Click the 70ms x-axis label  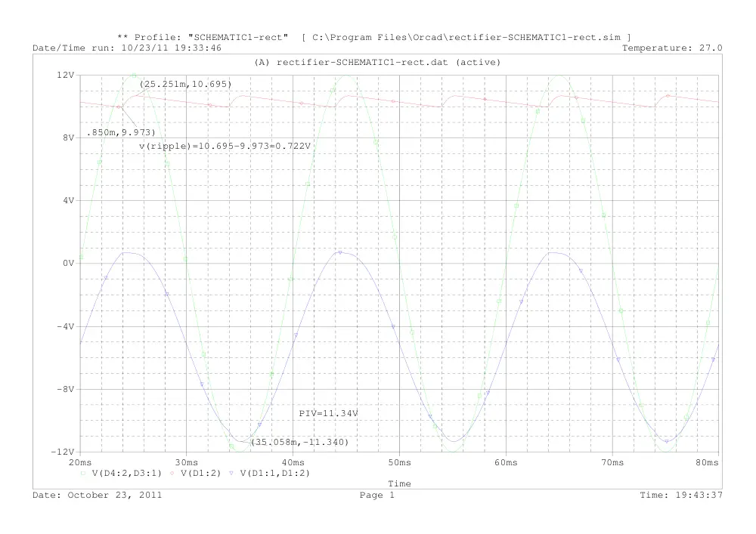click(x=613, y=462)
